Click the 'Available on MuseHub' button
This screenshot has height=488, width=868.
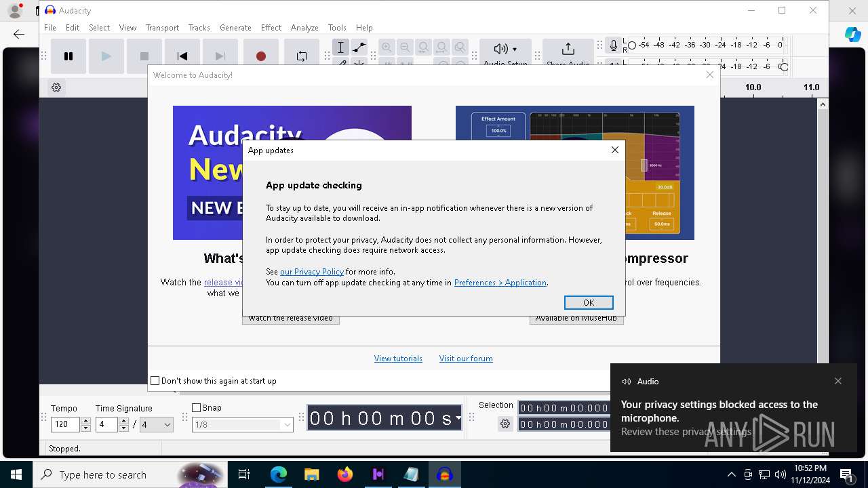click(576, 319)
